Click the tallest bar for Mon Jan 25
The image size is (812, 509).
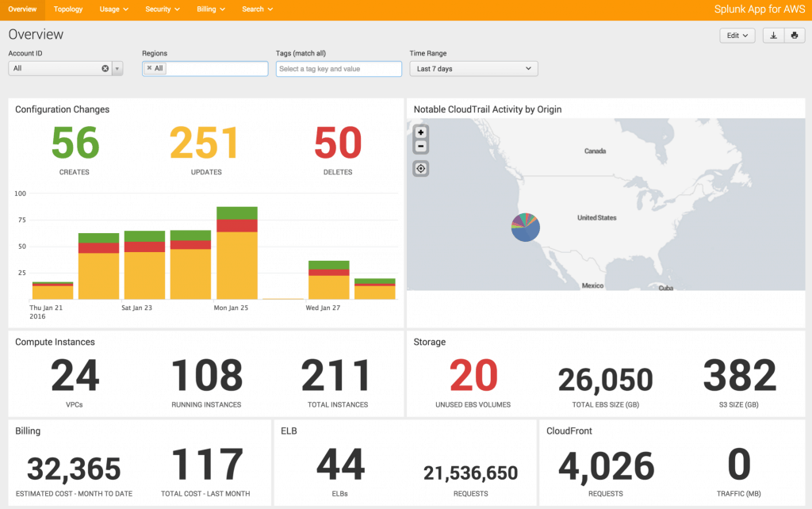coord(236,253)
